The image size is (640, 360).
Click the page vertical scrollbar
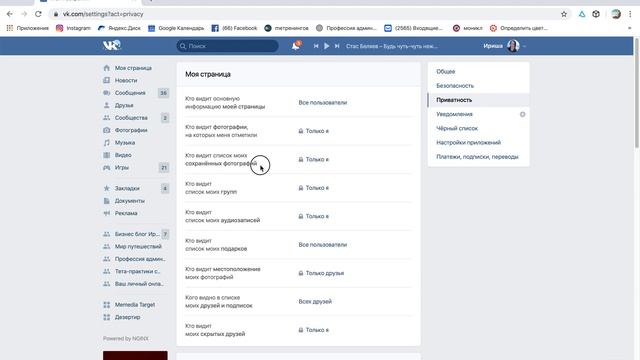click(x=636, y=93)
